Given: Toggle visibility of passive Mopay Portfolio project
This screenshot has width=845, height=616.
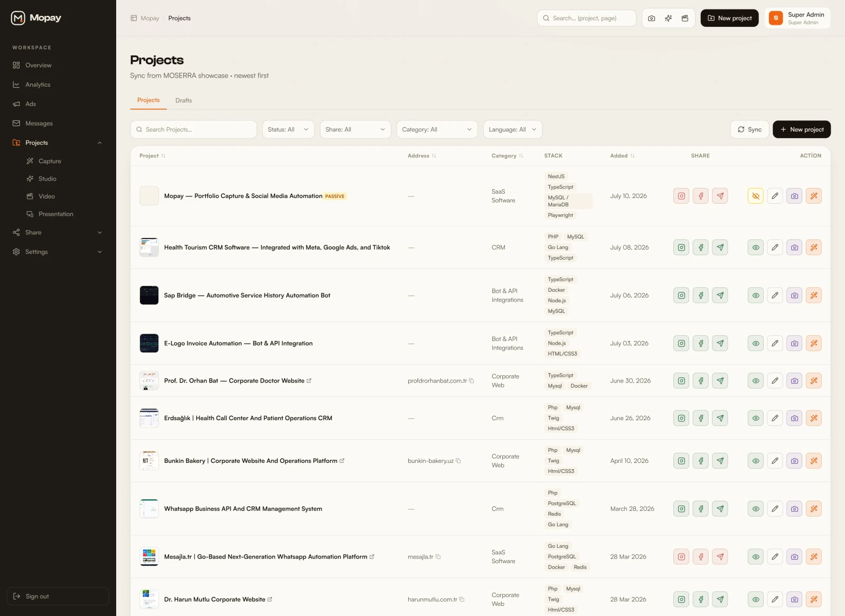Looking at the screenshot, I should click(x=756, y=196).
